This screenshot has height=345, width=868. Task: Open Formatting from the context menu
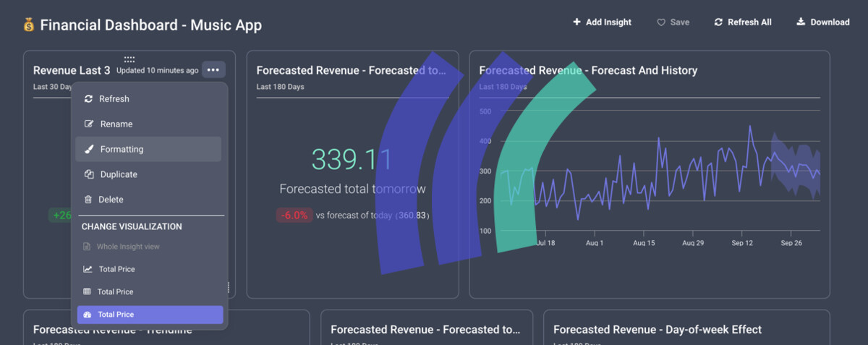tap(148, 149)
